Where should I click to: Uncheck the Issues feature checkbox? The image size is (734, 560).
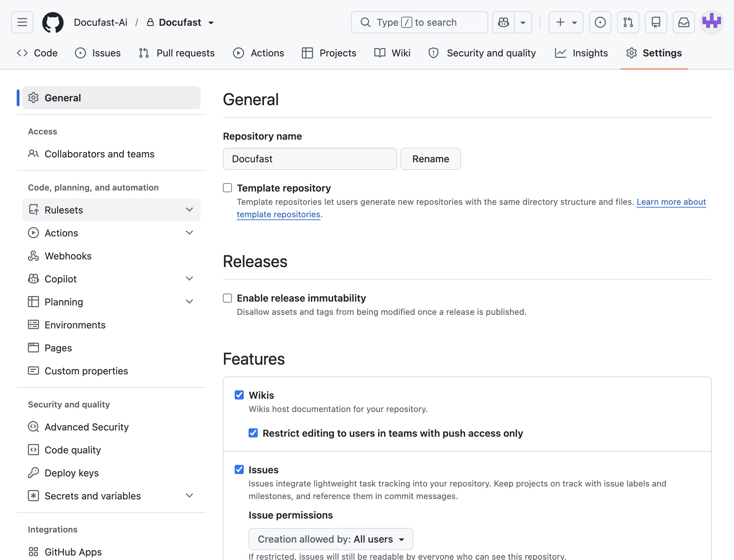click(239, 469)
